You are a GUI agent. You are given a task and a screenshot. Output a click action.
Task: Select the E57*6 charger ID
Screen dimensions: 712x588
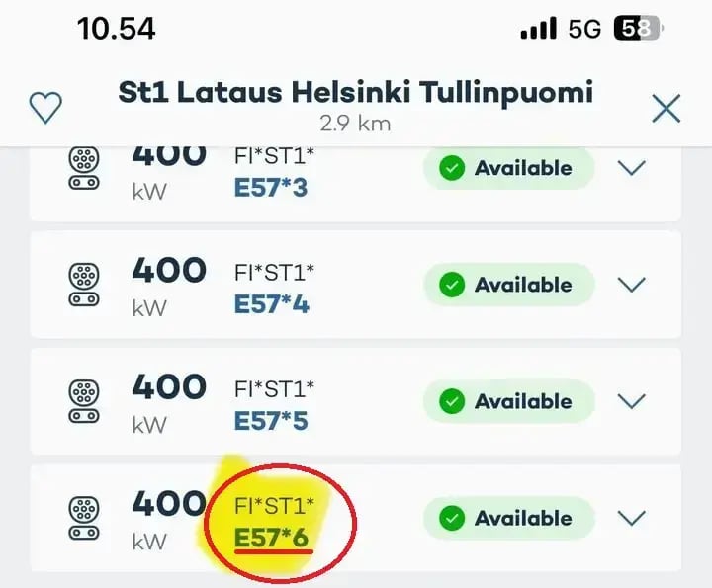click(272, 537)
